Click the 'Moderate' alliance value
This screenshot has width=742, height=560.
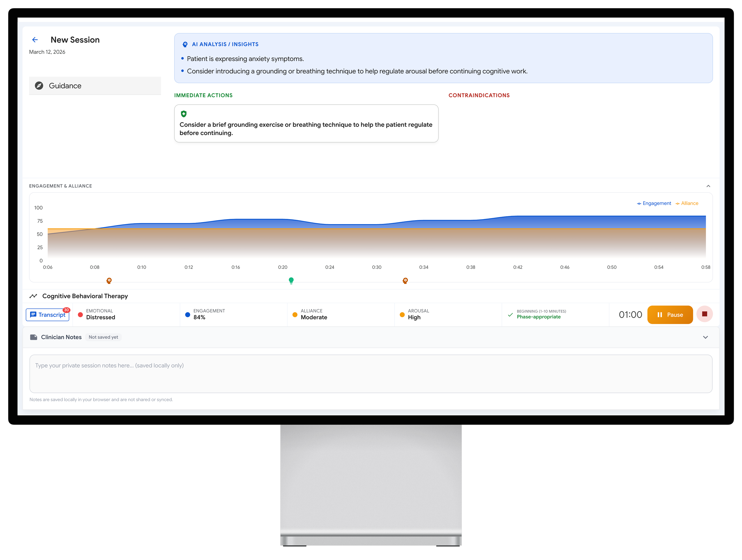(x=314, y=317)
